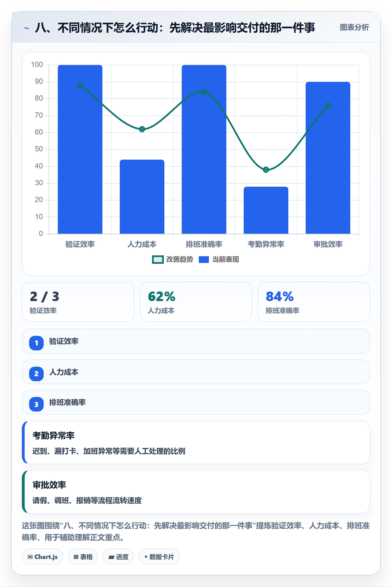Click the trend line point over 审批效率
Image resolution: width=392 pixels, height=587 pixels.
point(328,105)
